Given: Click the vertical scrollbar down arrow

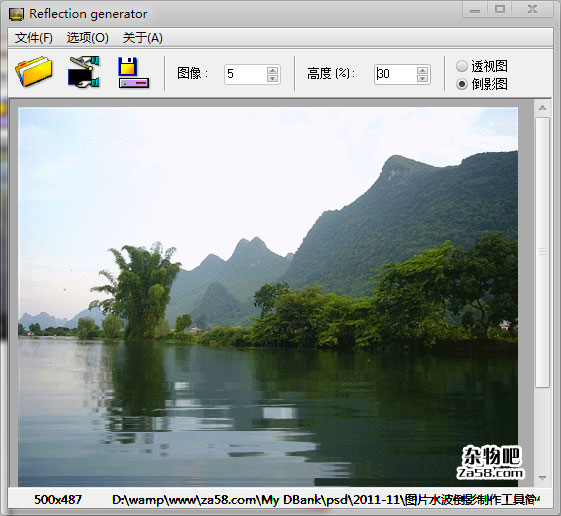Looking at the screenshot, I should [x=542, y=478].
